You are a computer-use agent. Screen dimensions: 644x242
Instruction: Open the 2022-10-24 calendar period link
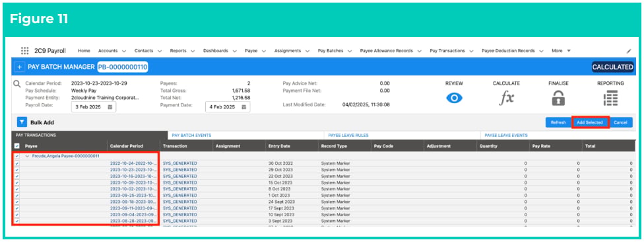coord(133,163)
